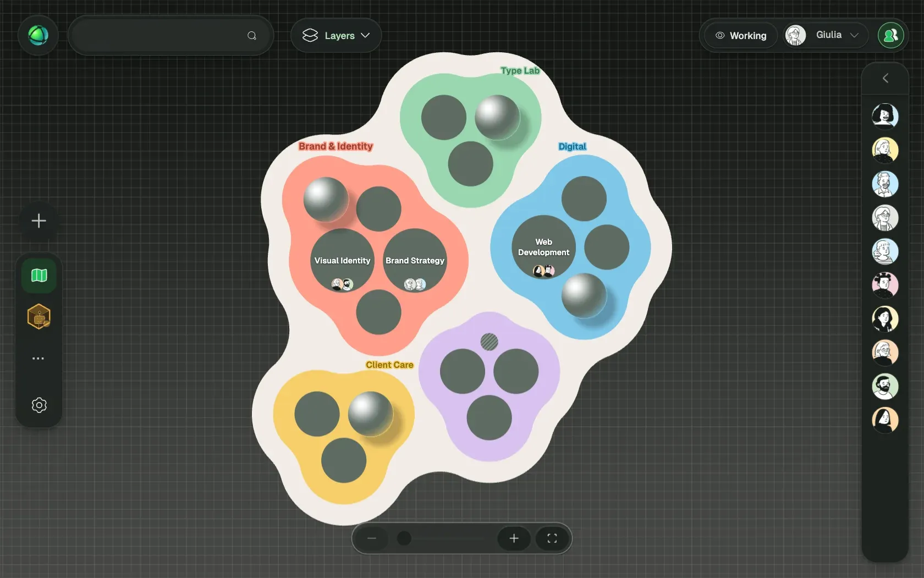The image size is (924, 578).
Task: Click the metallic sphere in Digital group
Action: (584, 295)
